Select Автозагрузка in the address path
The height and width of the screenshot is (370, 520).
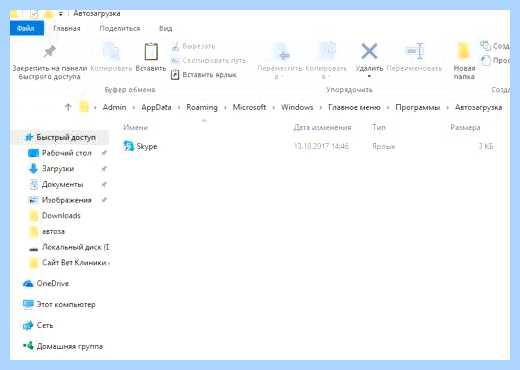478,107
